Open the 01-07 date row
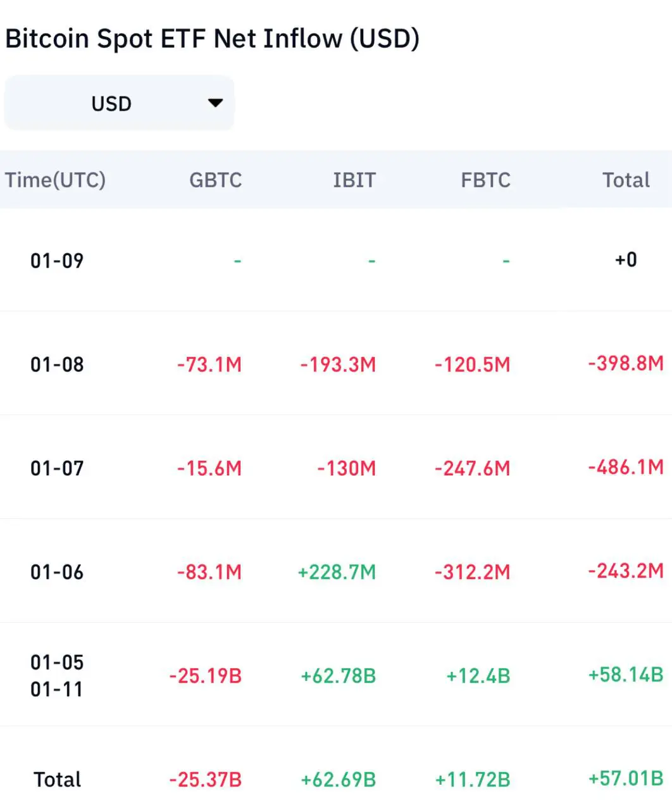The width and height of the screenshot is (672, 810). 57,468
